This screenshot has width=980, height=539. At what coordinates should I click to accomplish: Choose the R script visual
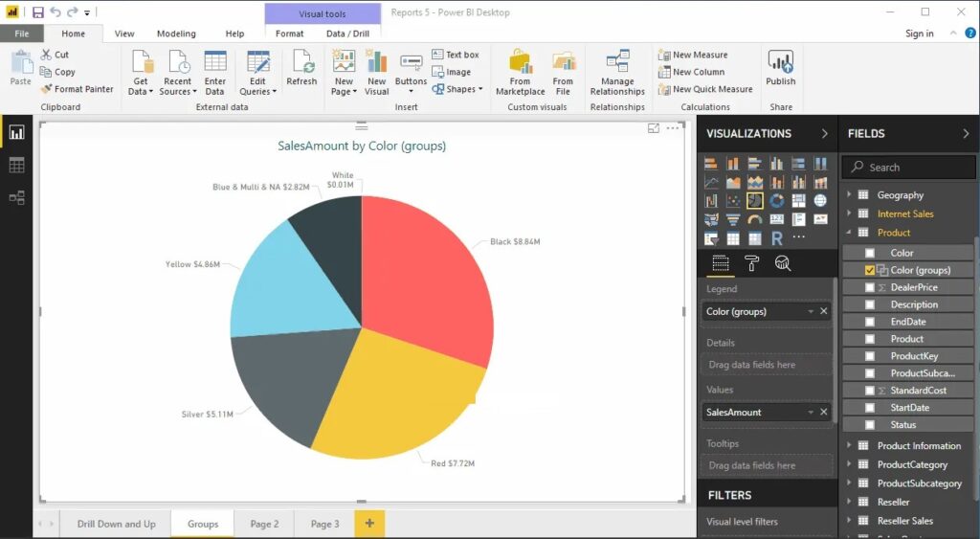coord(777,238)
